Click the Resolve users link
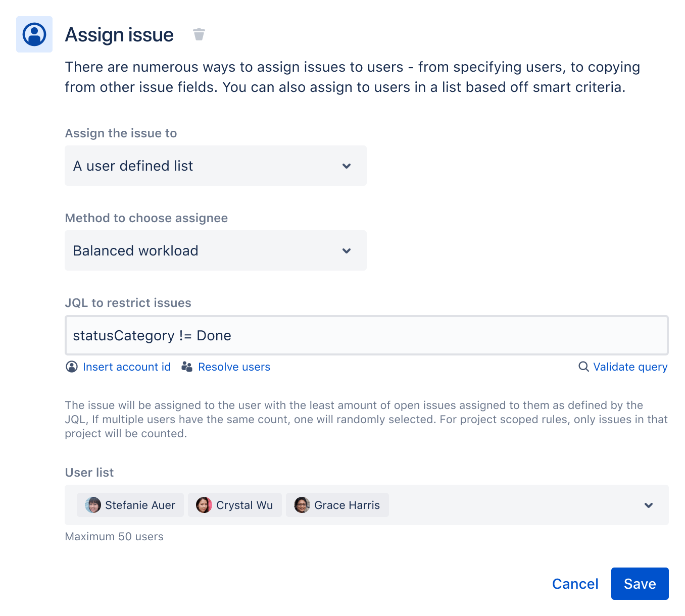 234,367
